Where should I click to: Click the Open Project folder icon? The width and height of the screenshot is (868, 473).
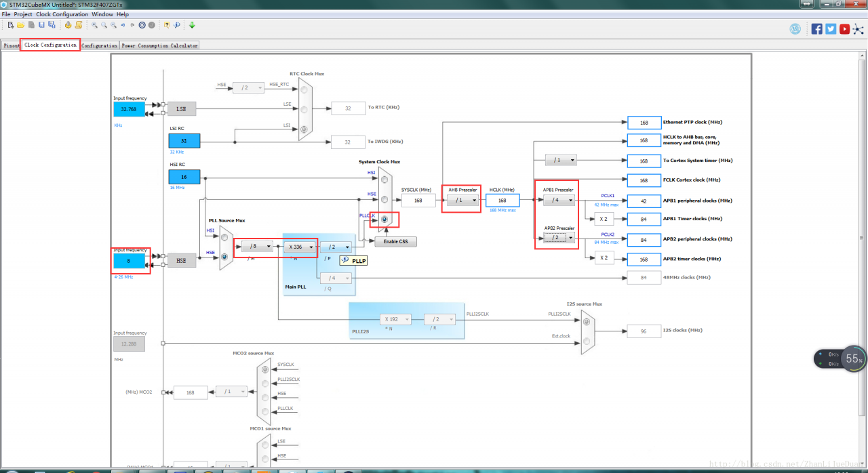click(x=21, y=25)
